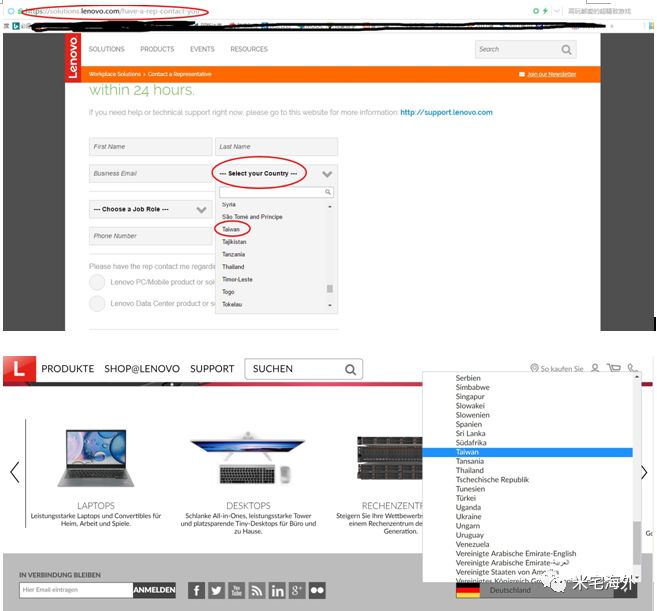Open the Select your Country dropdown

tap(277, 173)
